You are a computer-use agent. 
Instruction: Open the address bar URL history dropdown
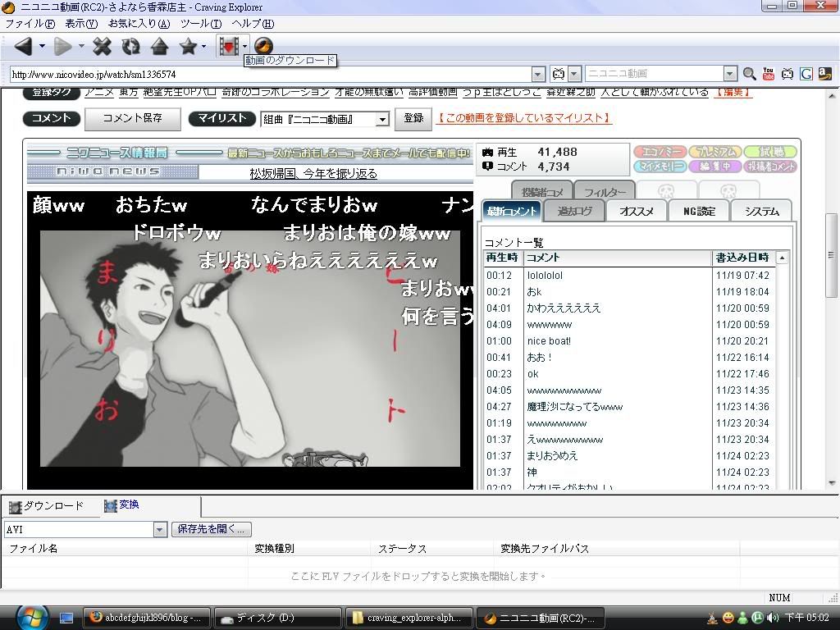[538, 74]
